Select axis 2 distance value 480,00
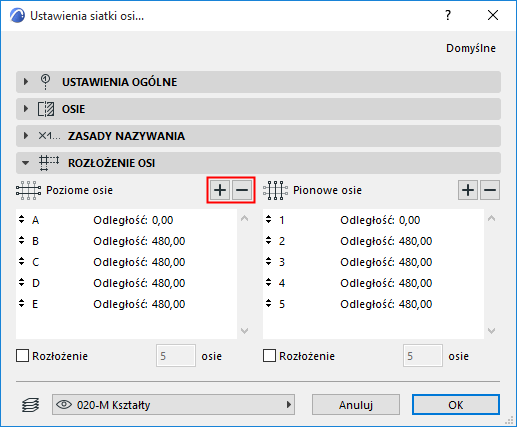This screenshot has height=427, width=517. (416, 241)
